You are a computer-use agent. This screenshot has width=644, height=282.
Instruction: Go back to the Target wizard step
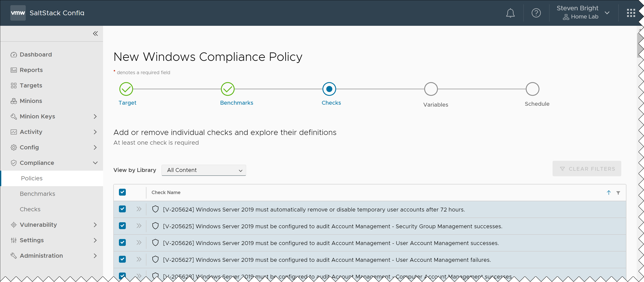(x=126, y=89)
